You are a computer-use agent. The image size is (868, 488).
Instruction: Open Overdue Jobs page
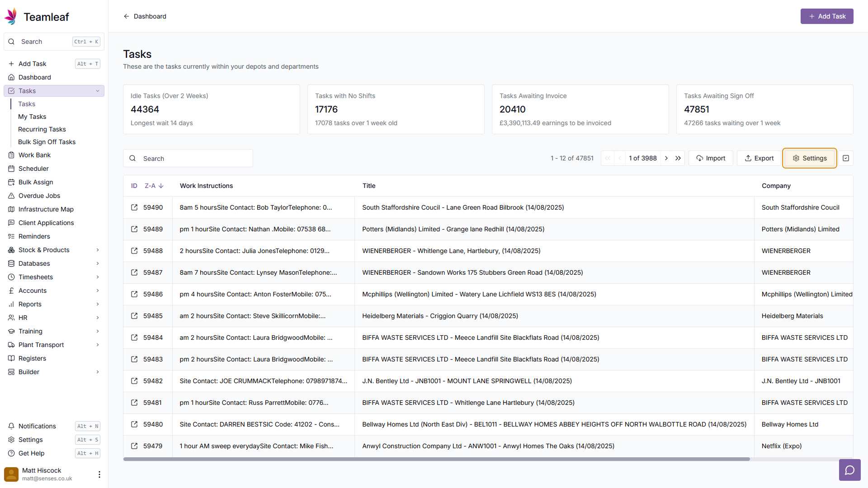54,196
